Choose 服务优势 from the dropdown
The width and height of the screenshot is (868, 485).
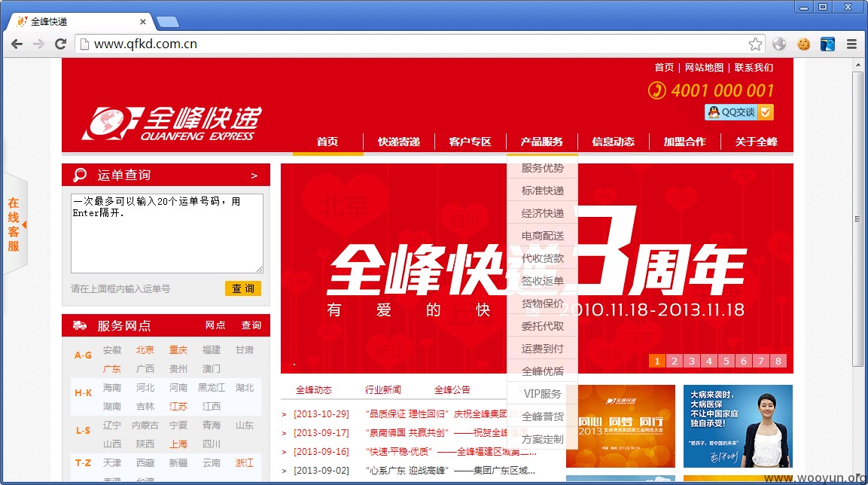click(x=543, y=168)
